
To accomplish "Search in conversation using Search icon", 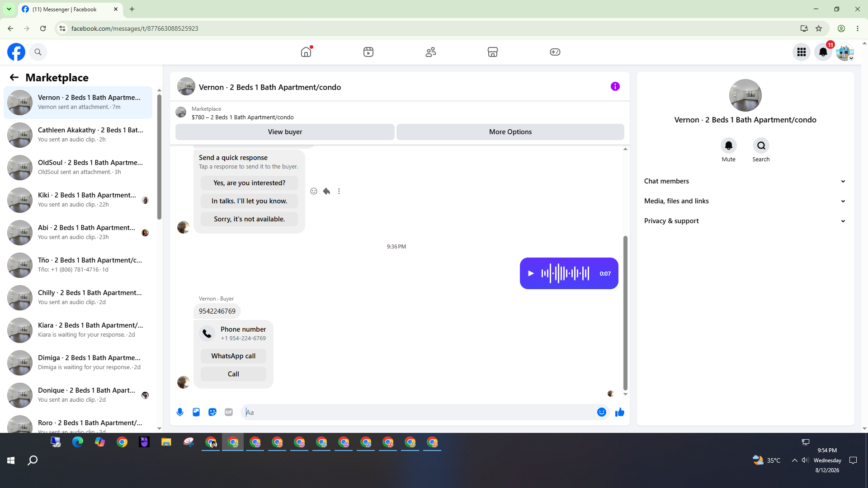I will click(761, 145).
